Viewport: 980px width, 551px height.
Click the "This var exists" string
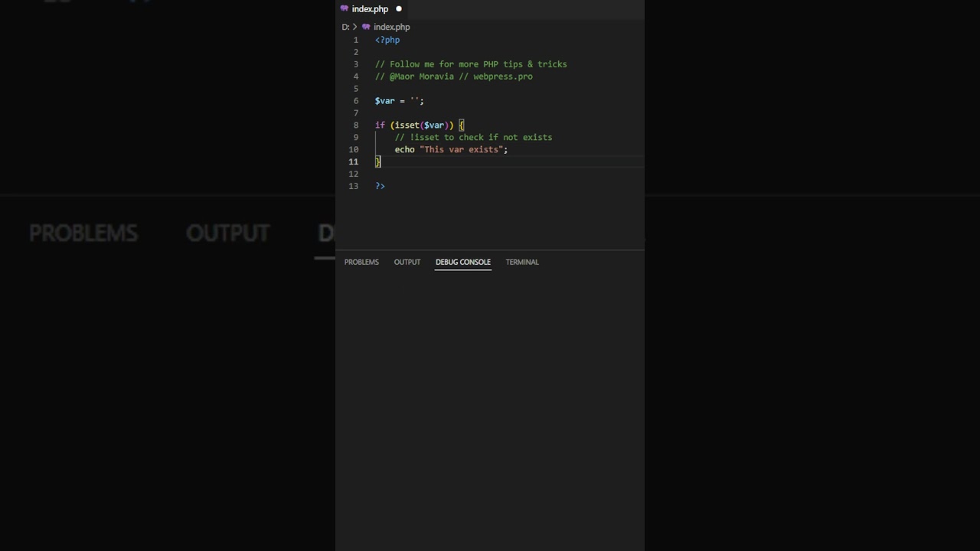[x=462, y=150]
